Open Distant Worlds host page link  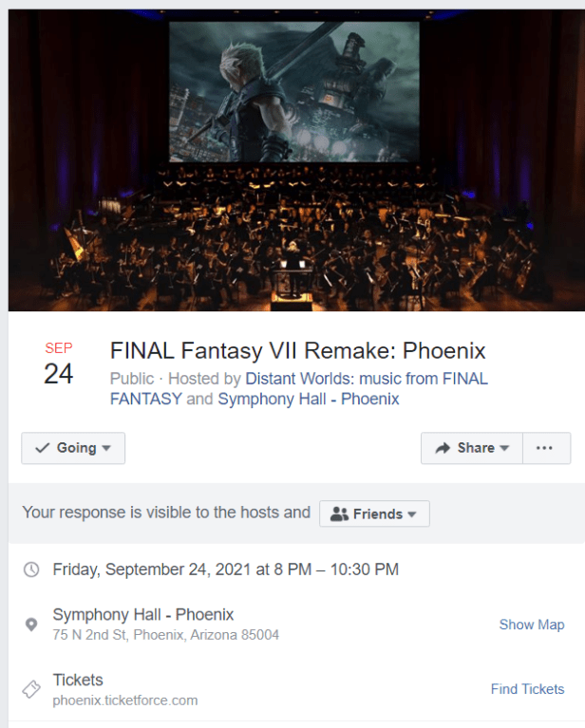366,378
